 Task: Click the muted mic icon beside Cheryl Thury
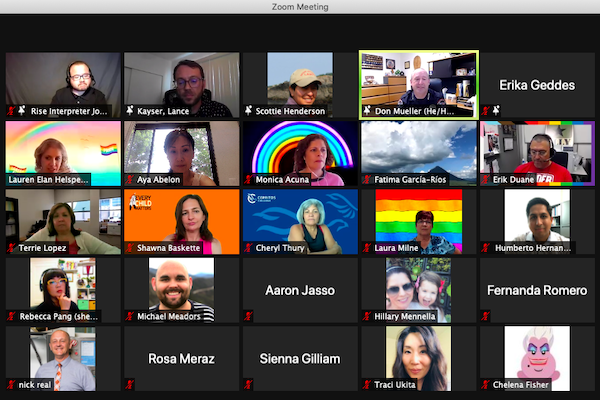tap(248, 248)
